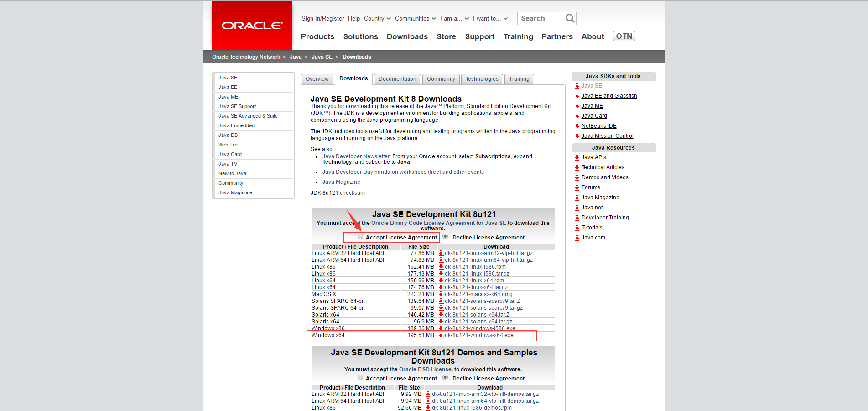Screen dimensions: 868x411
Task: Open the OTN badge button
Action: point(624,36)
